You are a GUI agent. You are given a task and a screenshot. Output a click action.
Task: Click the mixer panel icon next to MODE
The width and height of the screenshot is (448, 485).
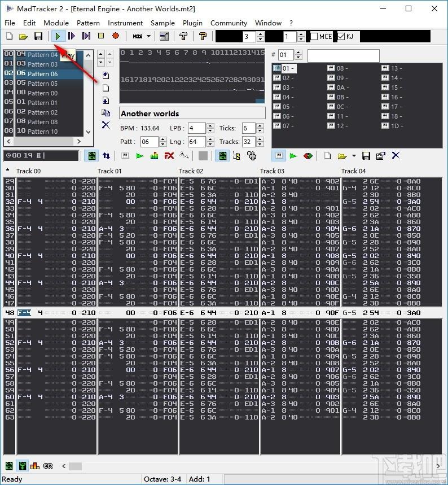(x=164, y=36)
